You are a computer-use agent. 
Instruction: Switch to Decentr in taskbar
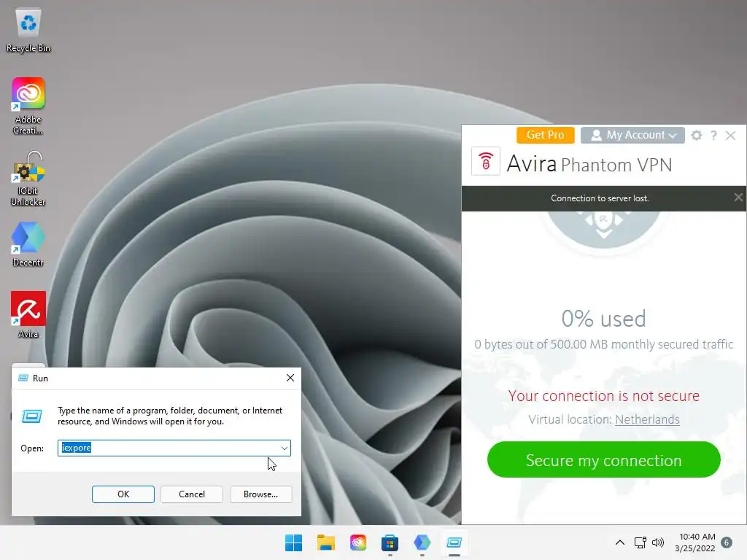coord(422,542)
